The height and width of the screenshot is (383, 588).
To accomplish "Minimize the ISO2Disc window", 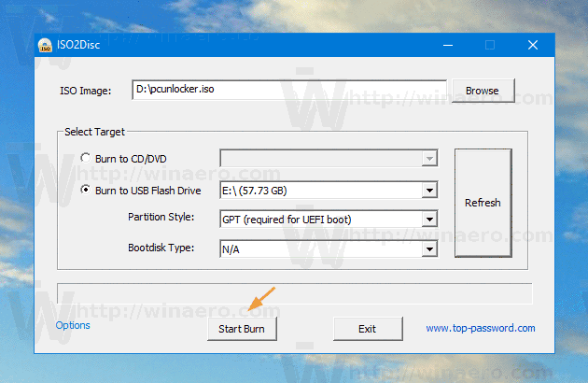I will click(448, 45).
